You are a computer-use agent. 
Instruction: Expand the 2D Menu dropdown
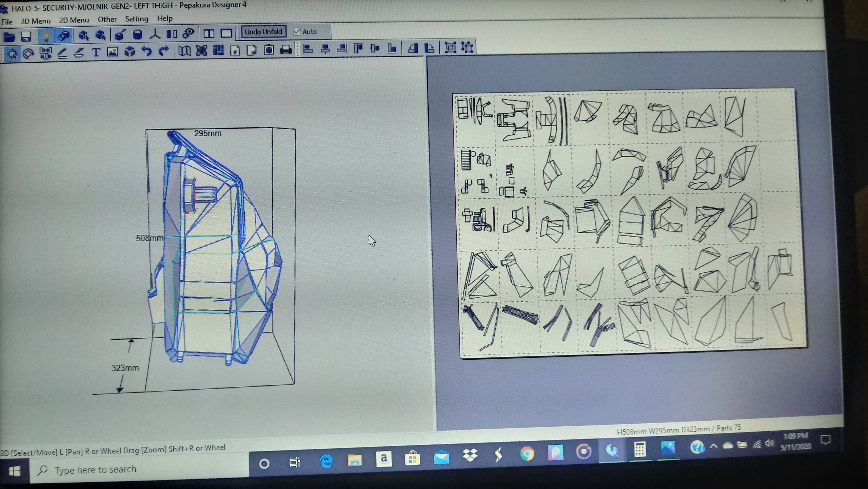click(74, 20)
